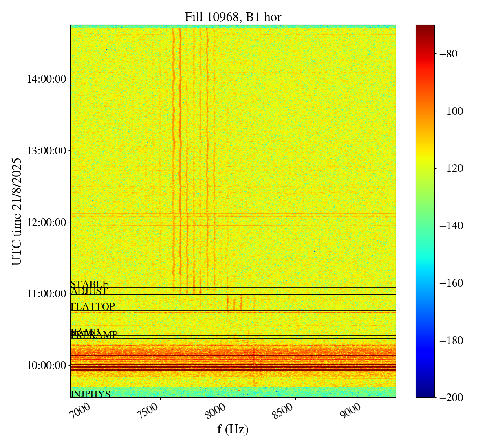This screenshot has width=489, height=448.
Task: Click the INJPHYS label at the plot bottom
Action: click(90, 394)
